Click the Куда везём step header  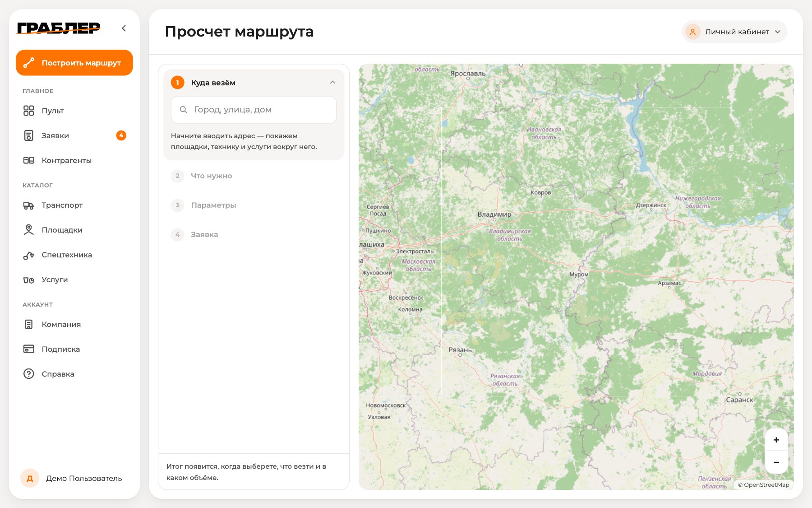(x=254, y=83)
